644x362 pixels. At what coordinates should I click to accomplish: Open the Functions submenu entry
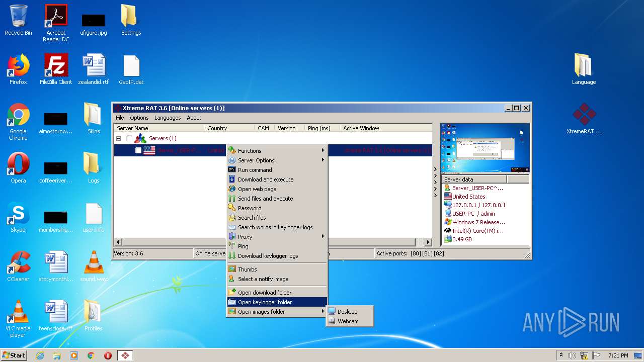pos(277,151)
